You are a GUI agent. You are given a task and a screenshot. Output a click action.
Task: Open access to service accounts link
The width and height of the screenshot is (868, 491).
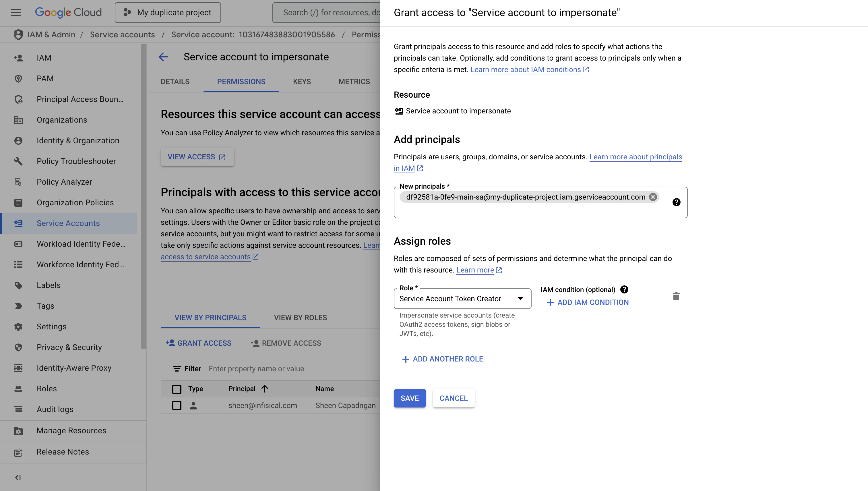(209, 257)
